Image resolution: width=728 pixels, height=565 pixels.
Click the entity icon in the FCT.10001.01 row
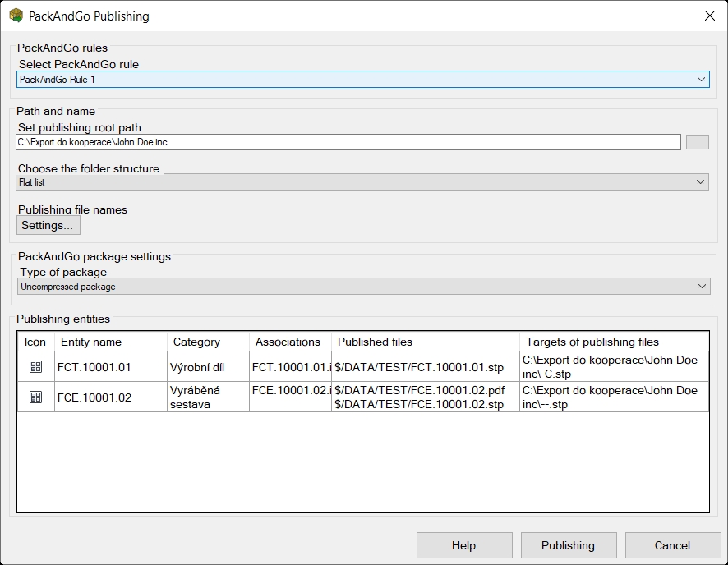(x=35, y=367)
